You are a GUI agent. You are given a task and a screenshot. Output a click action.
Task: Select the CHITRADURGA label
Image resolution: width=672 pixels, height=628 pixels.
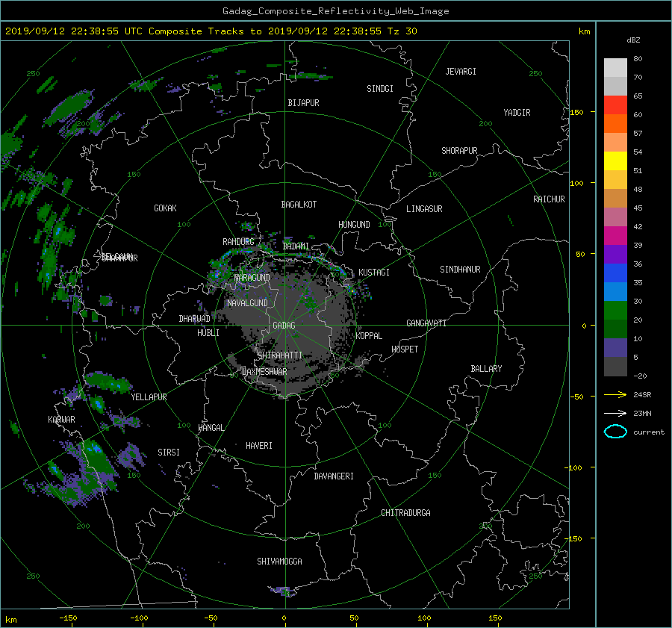point(405,513)
